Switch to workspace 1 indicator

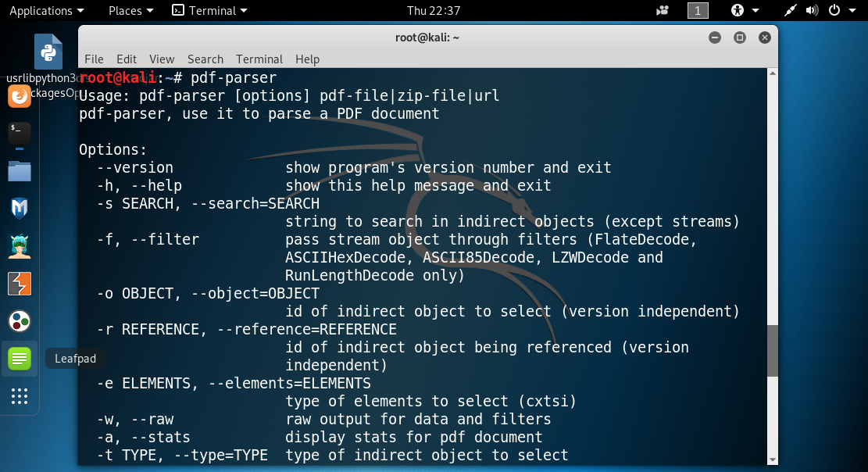698,10
